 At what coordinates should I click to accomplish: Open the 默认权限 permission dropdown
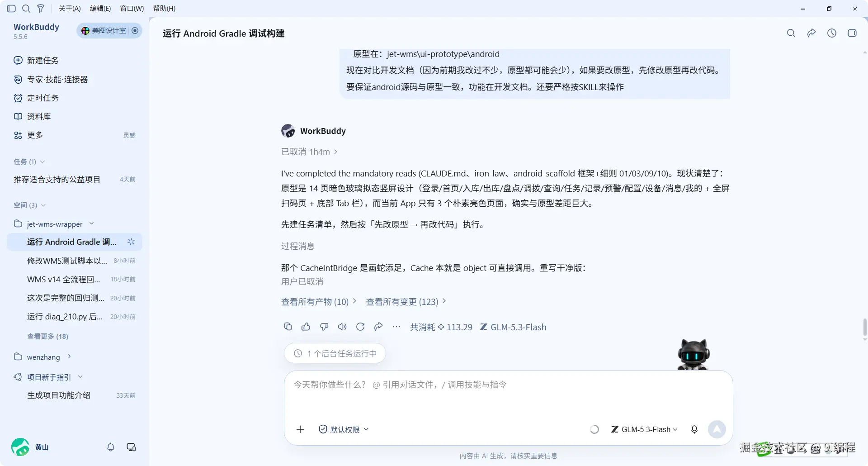(x=344, y=429)
